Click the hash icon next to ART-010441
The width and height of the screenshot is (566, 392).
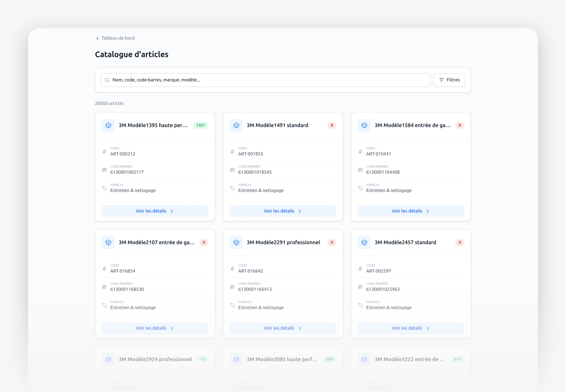click(x=360, y=152)
